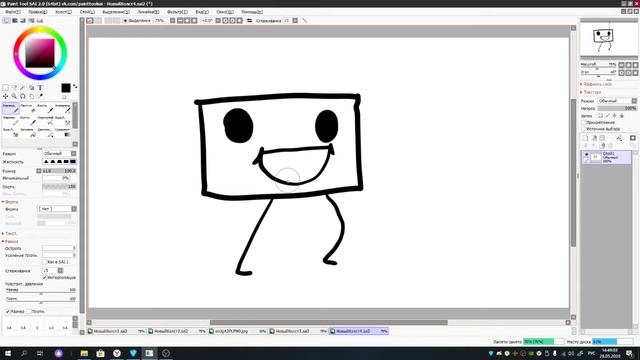Create a new layer folder
This screenshot has height=360, width=640.
pyautogui.click(x=602, y=138)
